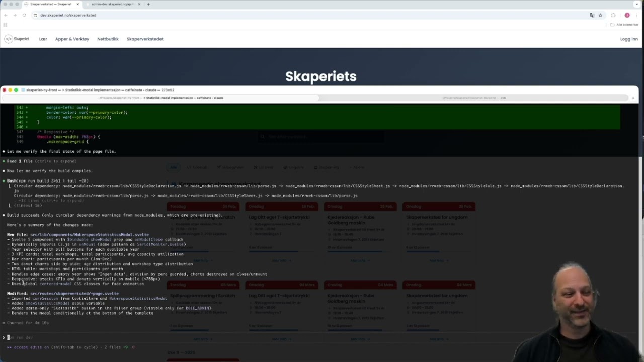Click the Logg inn link
The image size is (644, 362).
point(629,39)
